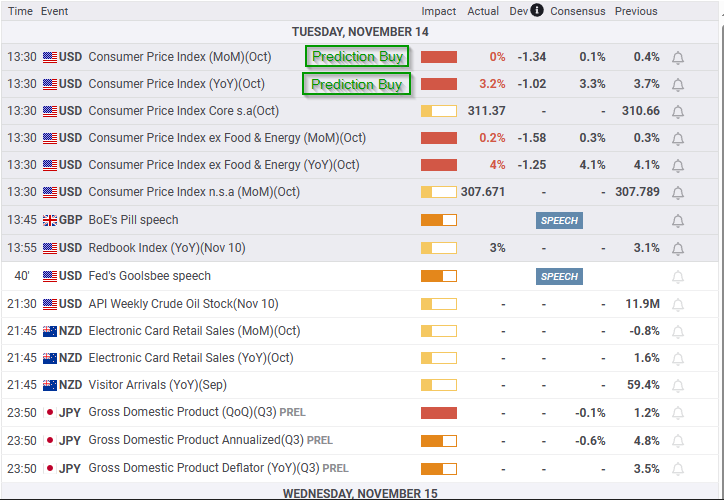Toggle alert bell for Electronic Card Retail Sales (MoM)
This screenshot has width=724, height=500.
pyautogui.click(x=677, y=331)
